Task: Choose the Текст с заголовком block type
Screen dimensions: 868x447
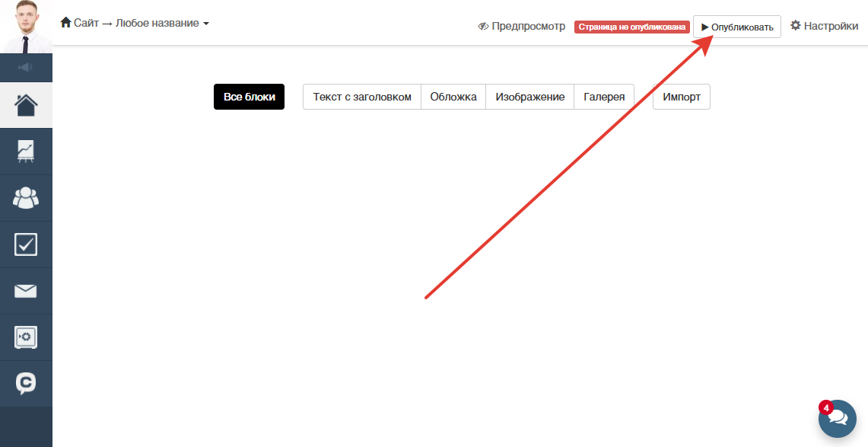Action: pyautogui.click(x=362, y=97)
